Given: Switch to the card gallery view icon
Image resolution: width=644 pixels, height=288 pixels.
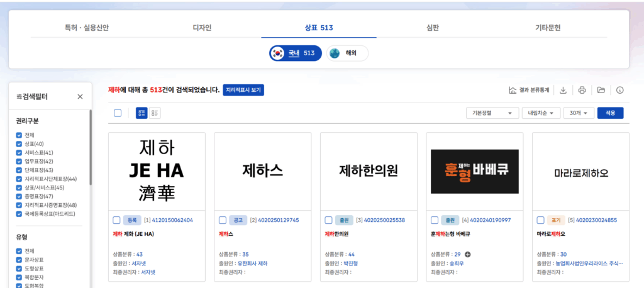Looking at the screenshot, I should [x=142, y=113].
